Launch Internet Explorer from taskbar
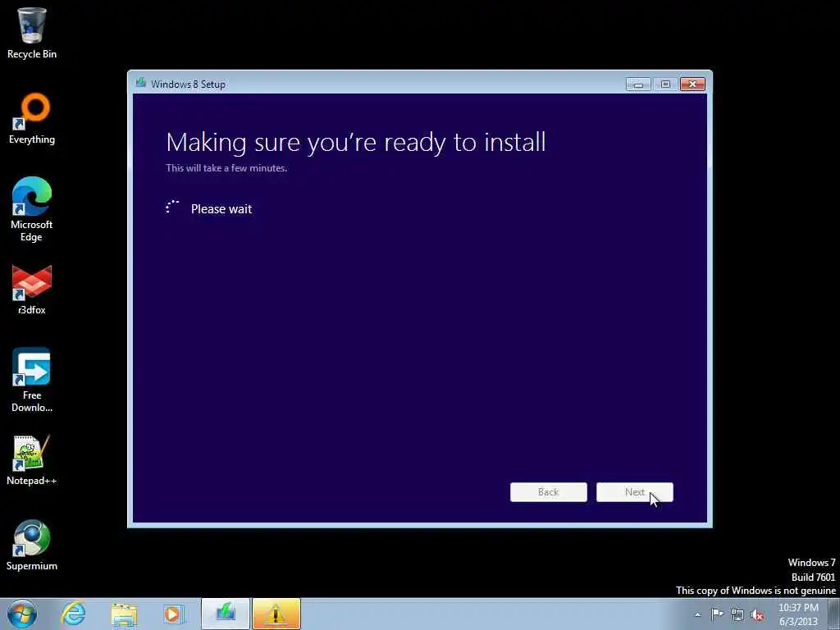 point(73,614)
